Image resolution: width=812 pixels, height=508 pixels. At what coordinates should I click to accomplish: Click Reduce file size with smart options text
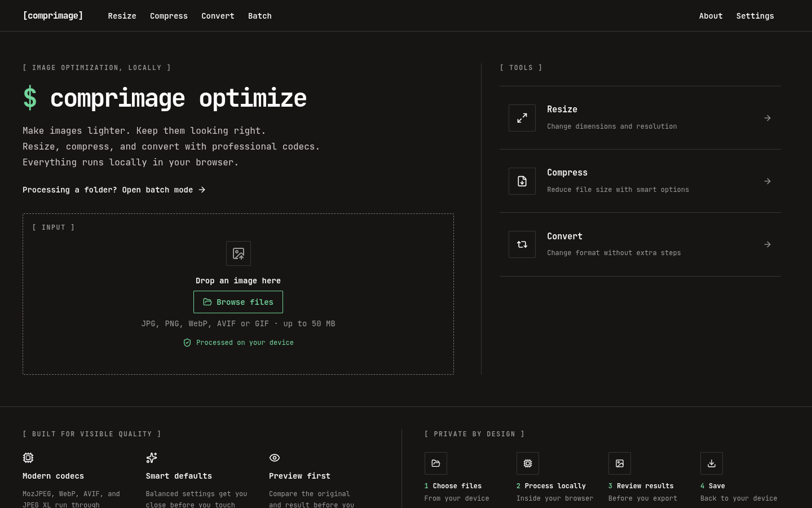[x=618, y=190]
